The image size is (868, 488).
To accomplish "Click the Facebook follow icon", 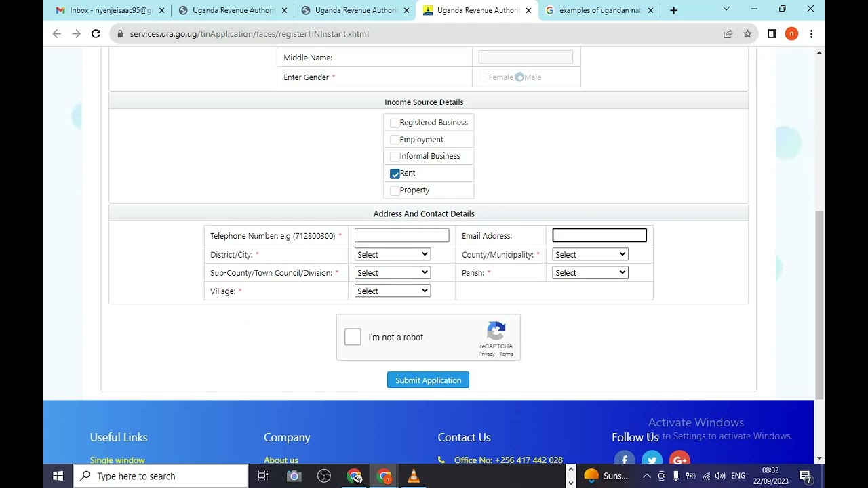I will (x=625, y=460).
